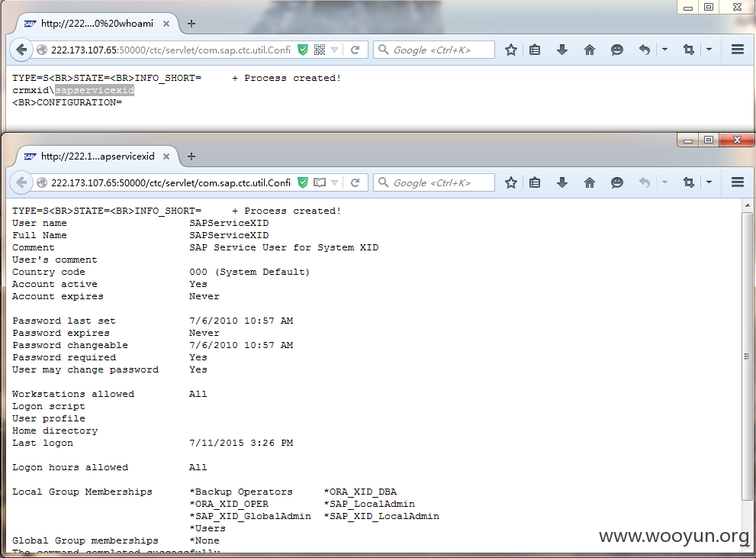Click '*SAP_XID_GlobalAdmin' group text
756x558 pixels.
click(250, 516)
